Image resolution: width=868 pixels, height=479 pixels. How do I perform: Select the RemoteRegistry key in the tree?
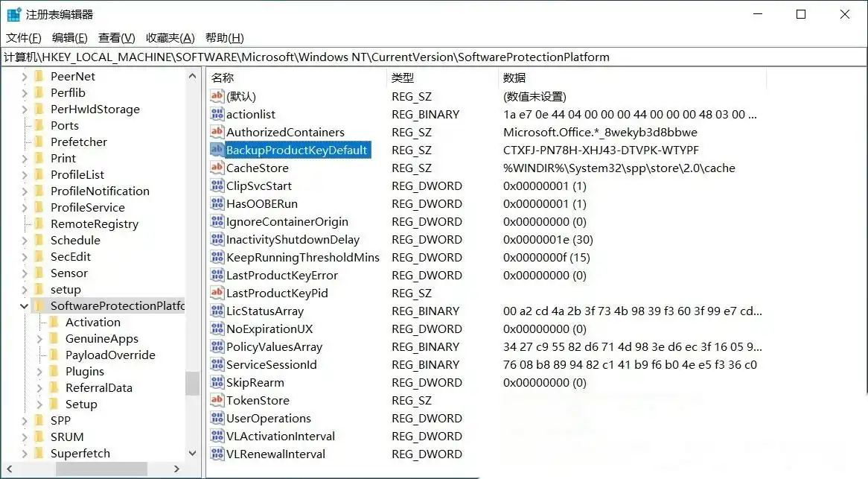[95, 223]
